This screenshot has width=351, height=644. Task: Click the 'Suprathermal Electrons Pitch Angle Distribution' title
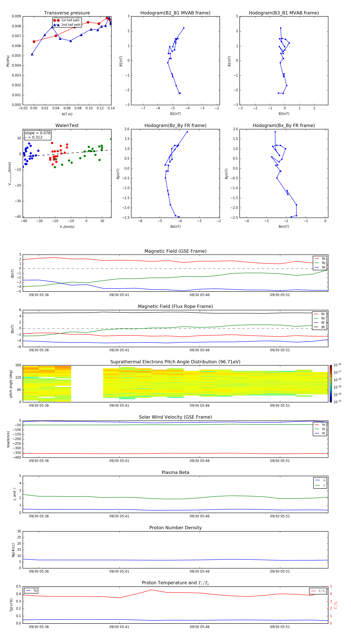(175, 362)
